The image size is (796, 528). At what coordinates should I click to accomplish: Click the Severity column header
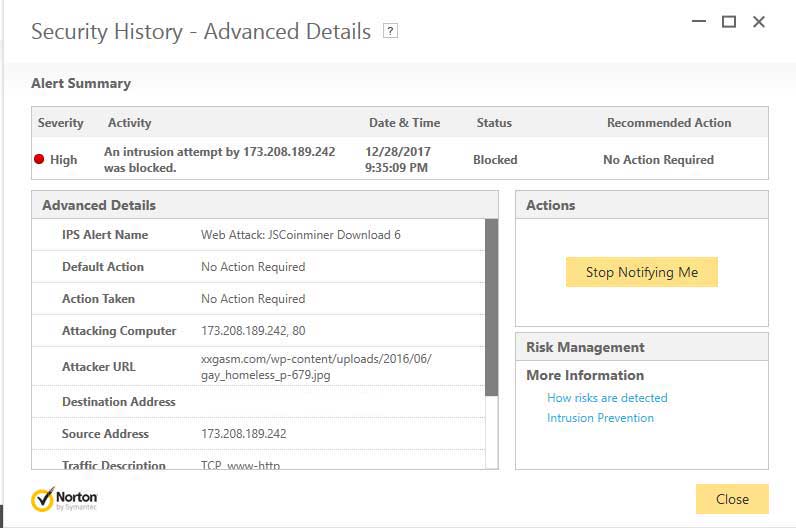60,123
